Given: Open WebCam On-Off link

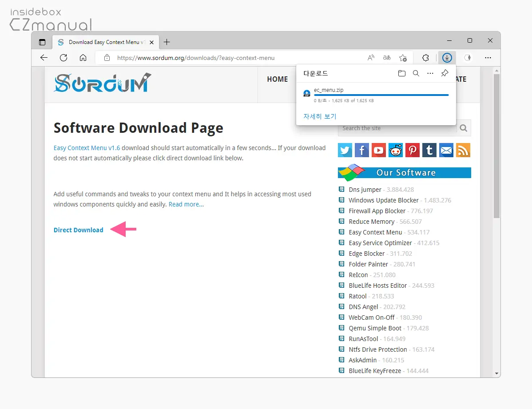Looking at the screenshot, I should point(372,318).
